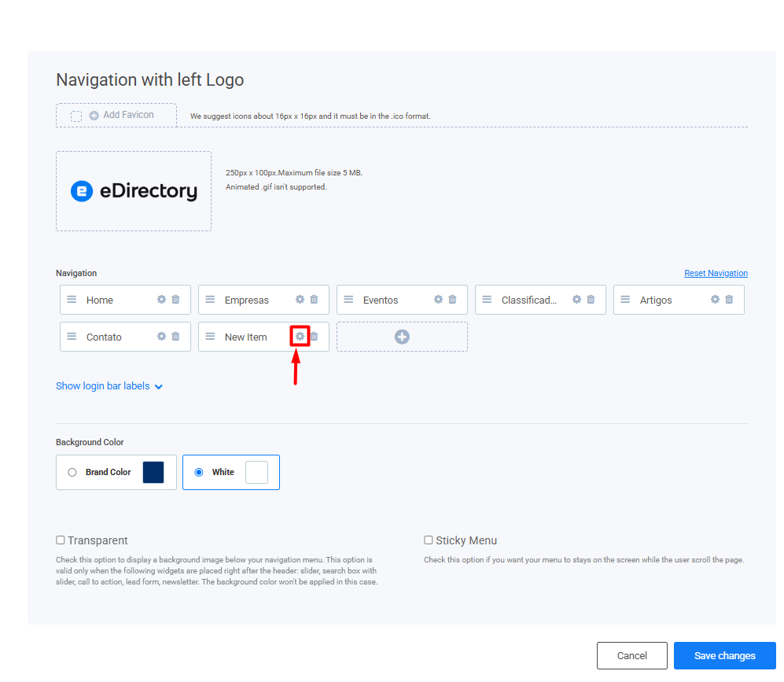Open settings gear for Eventos item
Screen dimensions: 784x682
pyautogui.click(x=439, y=300)
